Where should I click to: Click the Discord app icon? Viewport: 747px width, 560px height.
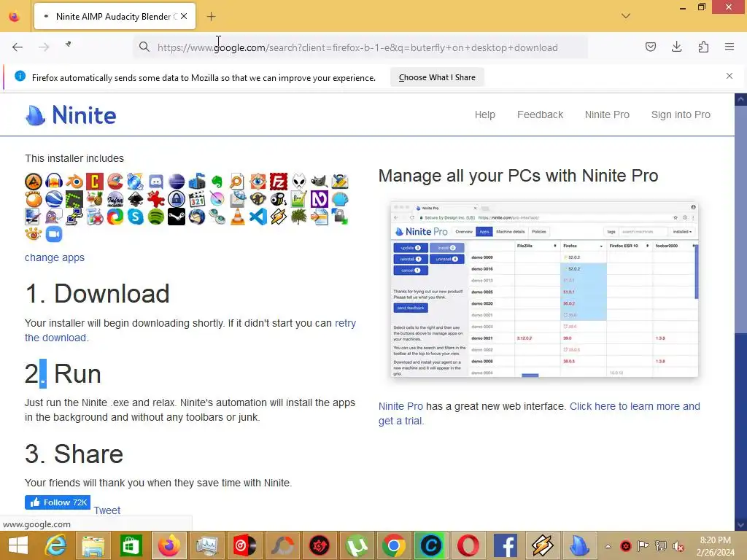156,182
